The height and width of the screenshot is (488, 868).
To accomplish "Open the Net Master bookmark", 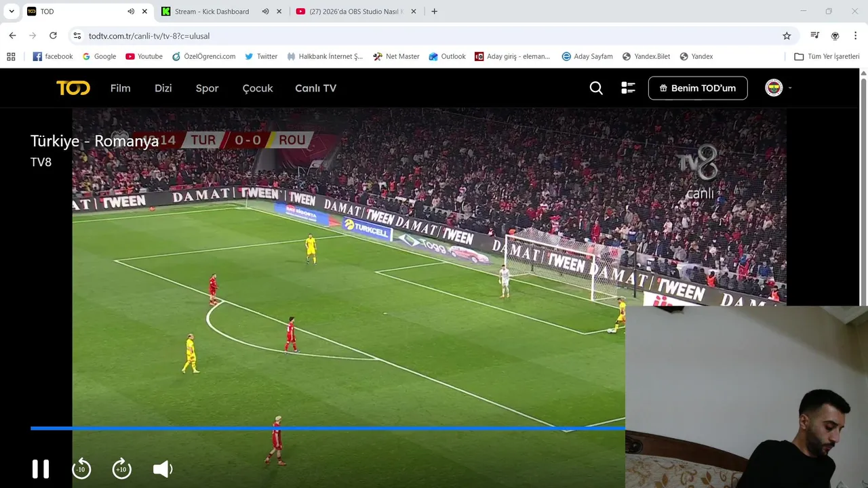I will point(396,56).
